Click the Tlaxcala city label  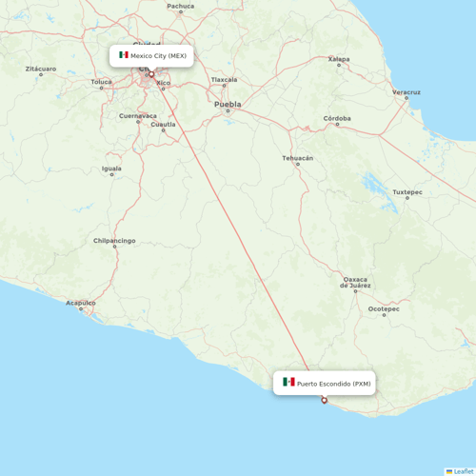point(224,80)
